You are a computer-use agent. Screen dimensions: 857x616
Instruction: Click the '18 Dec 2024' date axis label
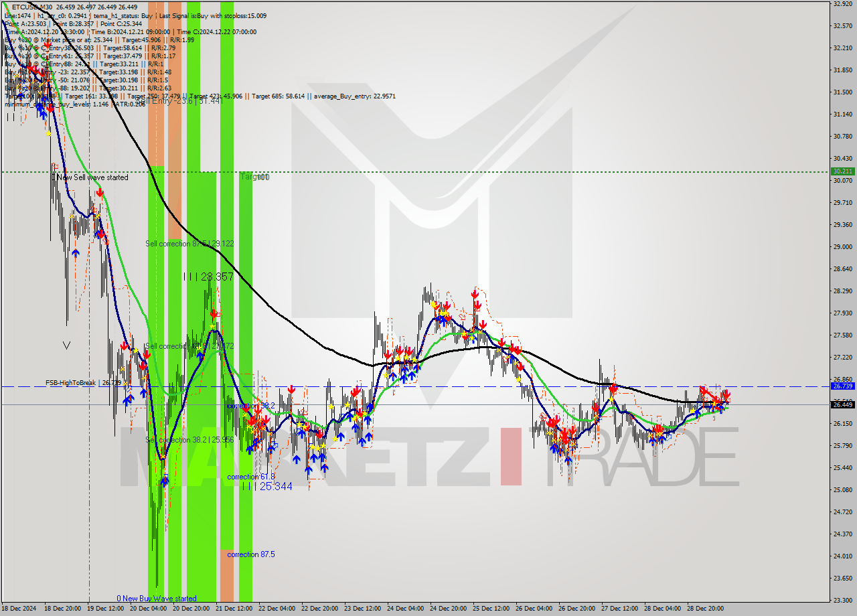click(19, 609)
